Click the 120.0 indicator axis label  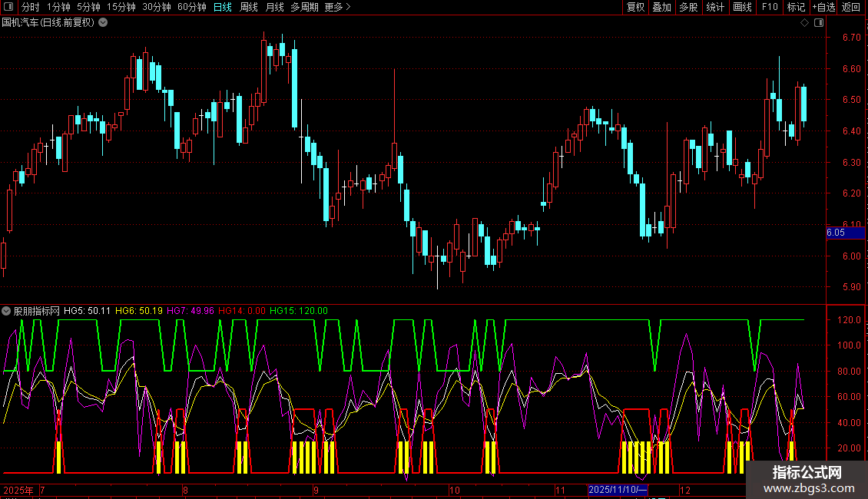click(x=849, y=320)
